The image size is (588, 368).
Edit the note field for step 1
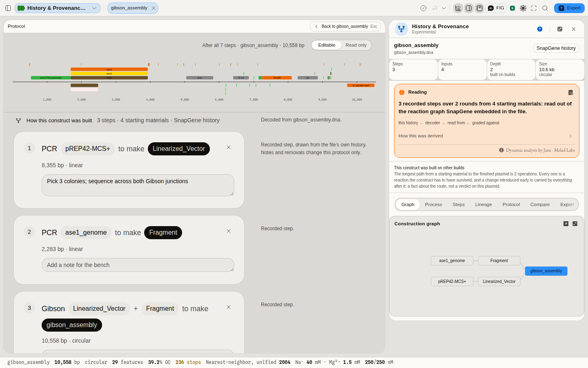[138, 185]
